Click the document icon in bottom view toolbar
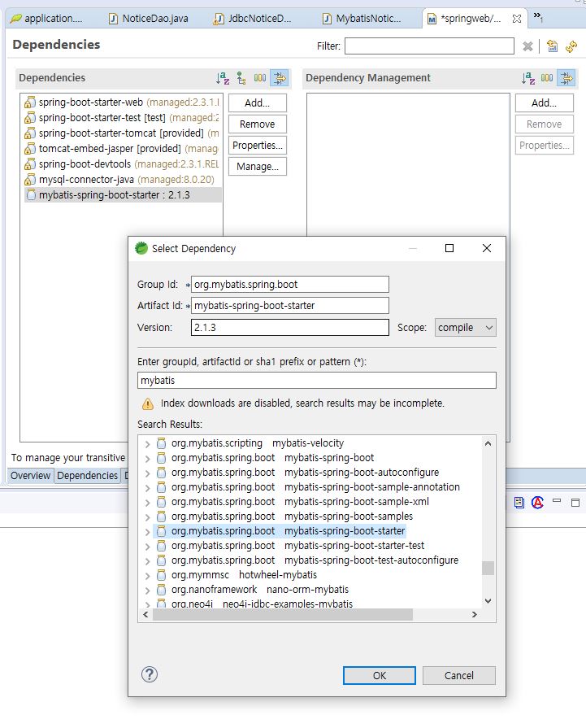 click(x=519, y=503)
